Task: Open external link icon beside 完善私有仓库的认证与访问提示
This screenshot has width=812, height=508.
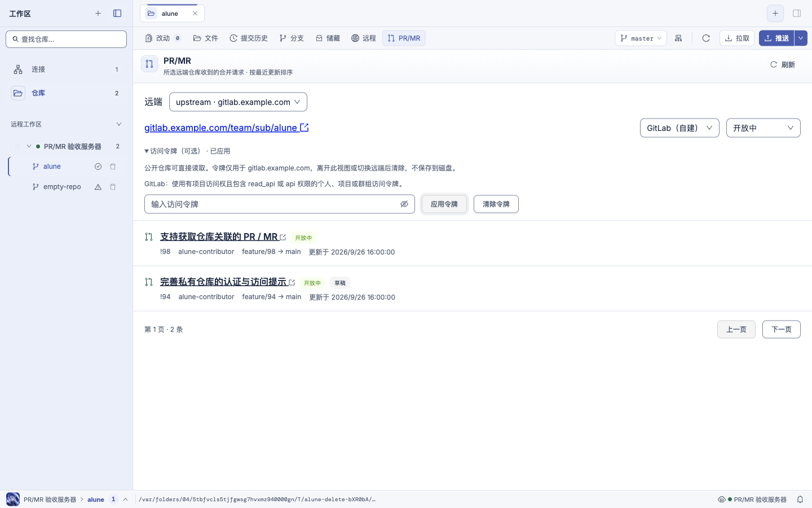Action: [292, 283]
